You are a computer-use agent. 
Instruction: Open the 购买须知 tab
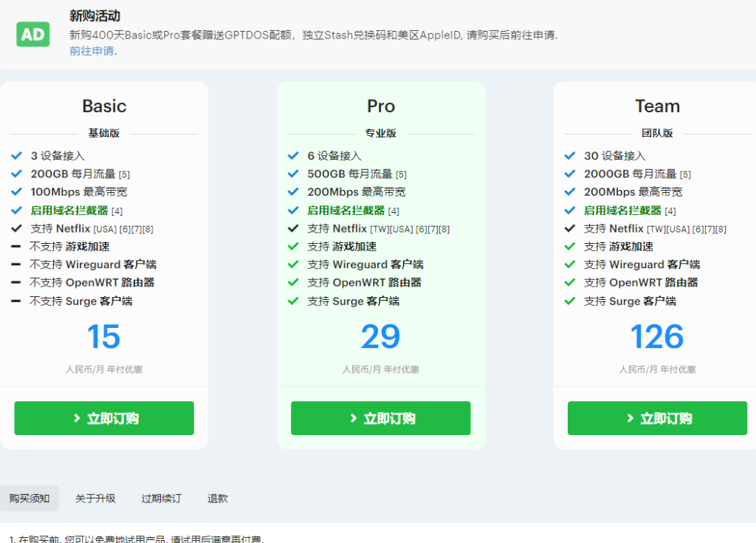click(30, 499)
